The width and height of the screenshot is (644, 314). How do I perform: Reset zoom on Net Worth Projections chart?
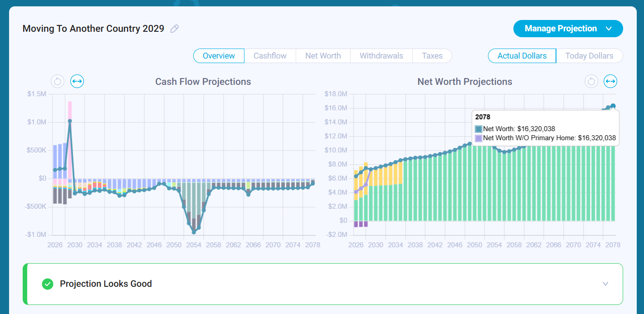click(x=591, y=82)
